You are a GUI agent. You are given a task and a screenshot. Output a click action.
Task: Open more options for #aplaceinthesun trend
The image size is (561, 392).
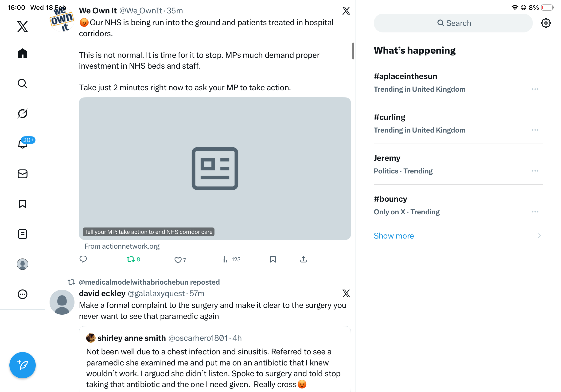tap(535, 89)
